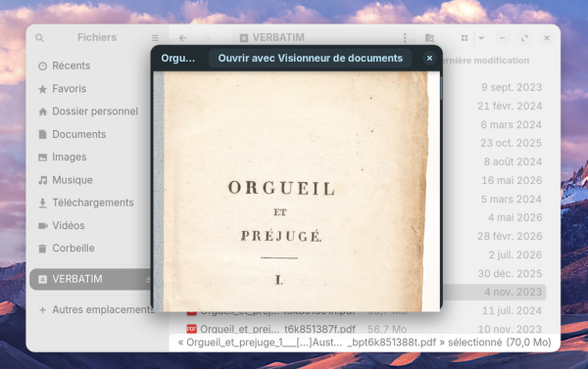588x369 pixels.
Task: Click the date '30 déc. 2025'
Action: [510, 273]
